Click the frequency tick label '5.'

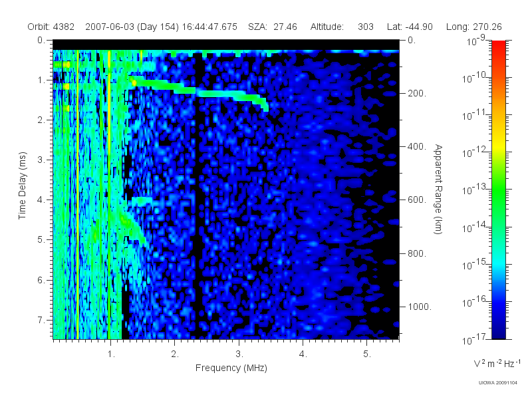(x=367, y=354)
